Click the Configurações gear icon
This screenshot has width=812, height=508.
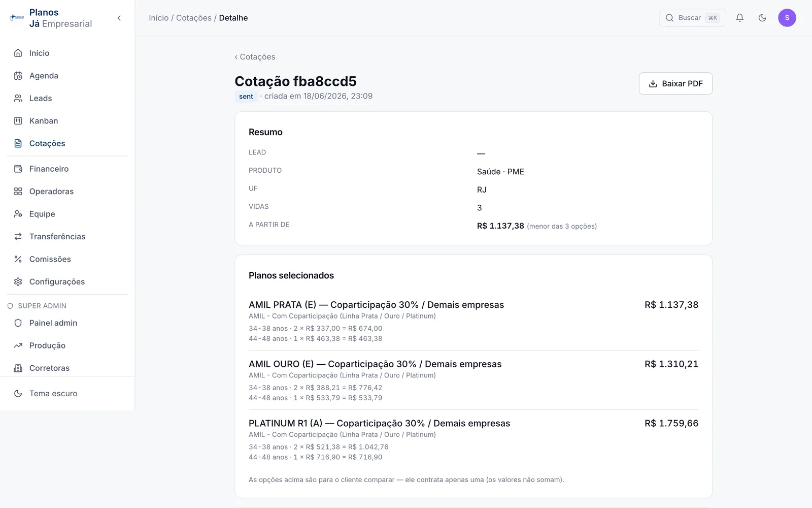pyautogui.click(x=18, y=282)
